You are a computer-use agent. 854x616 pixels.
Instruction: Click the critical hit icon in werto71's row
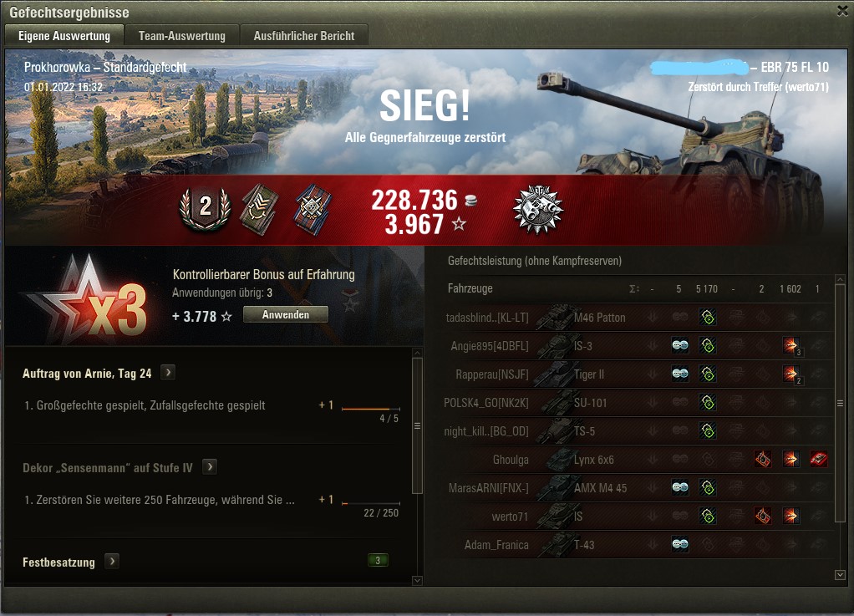click(762, 516)
